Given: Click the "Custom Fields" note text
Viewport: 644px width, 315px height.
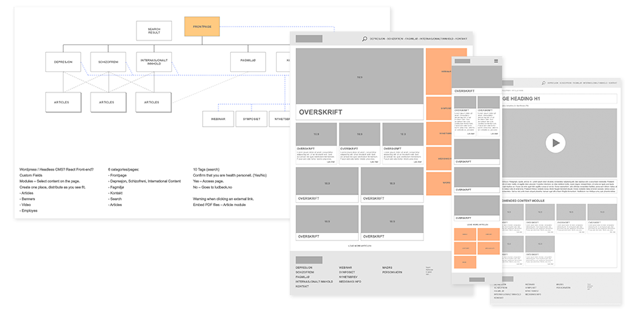Looking at the screenshot, I should tap(32, 175).
